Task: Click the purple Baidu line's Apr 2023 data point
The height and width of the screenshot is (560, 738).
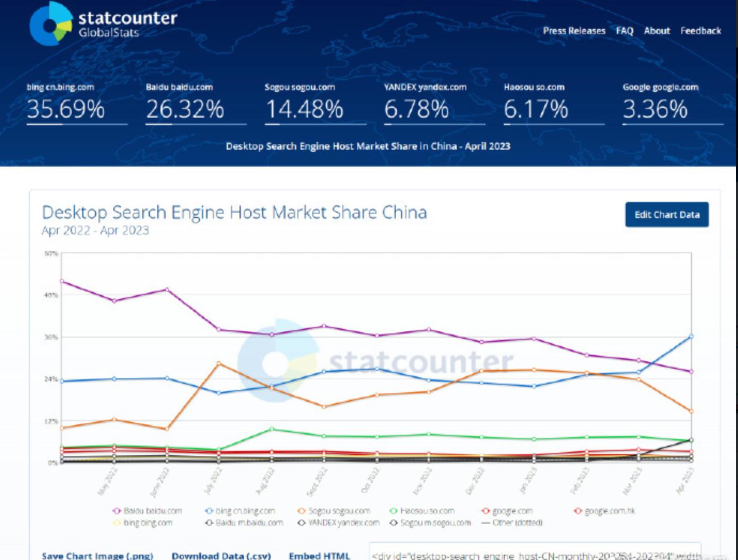Action: point(691,371)
